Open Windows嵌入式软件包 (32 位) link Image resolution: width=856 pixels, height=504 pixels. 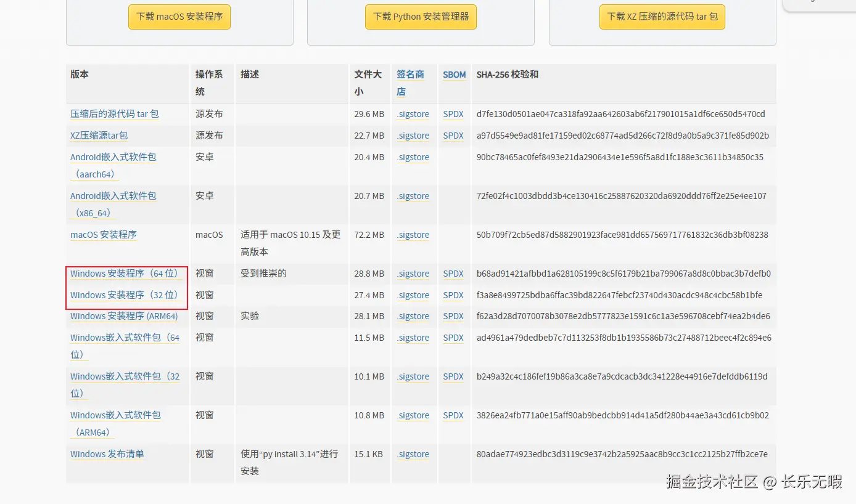pos(125,385)
